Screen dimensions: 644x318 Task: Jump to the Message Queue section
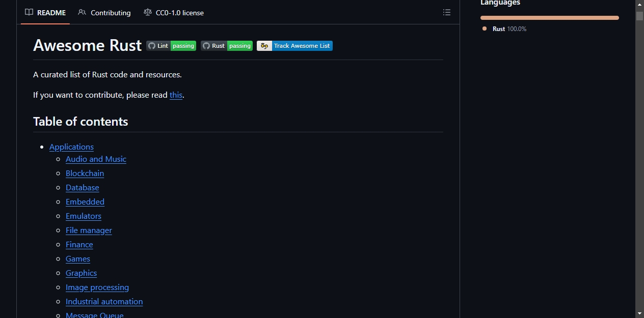tap(95, 315)
